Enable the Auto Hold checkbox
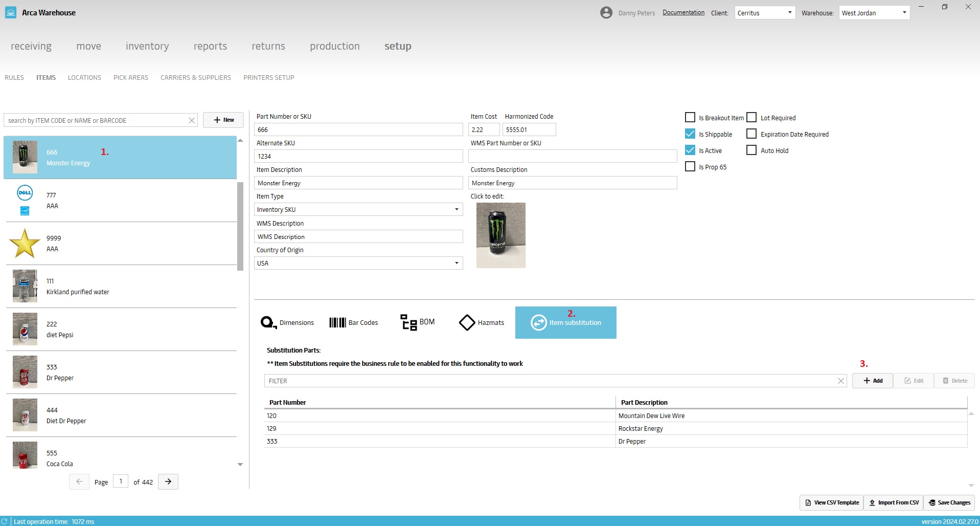Image resolution: width=980 pixels, height=526 pixels. pos(751,150)
